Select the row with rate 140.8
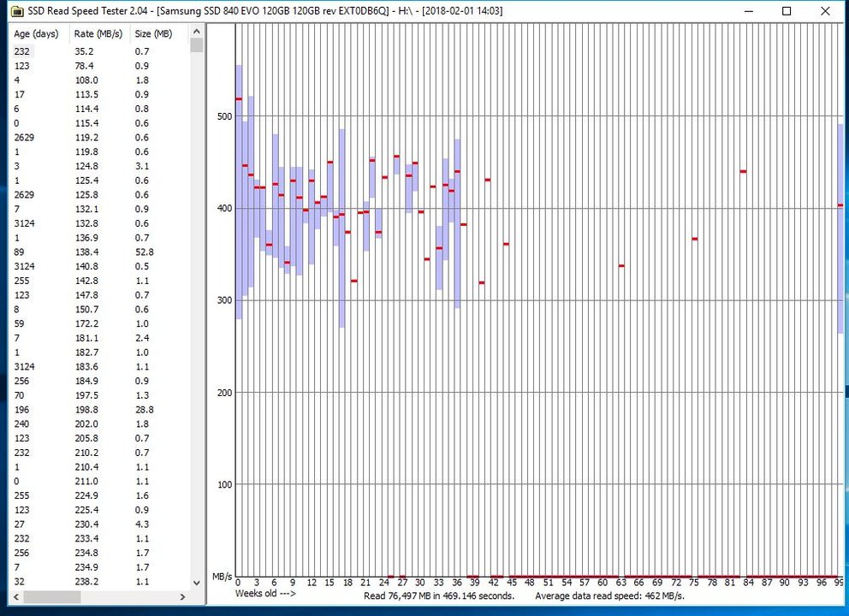This screenshot has width=849, height=616. [x=100, y=266]
